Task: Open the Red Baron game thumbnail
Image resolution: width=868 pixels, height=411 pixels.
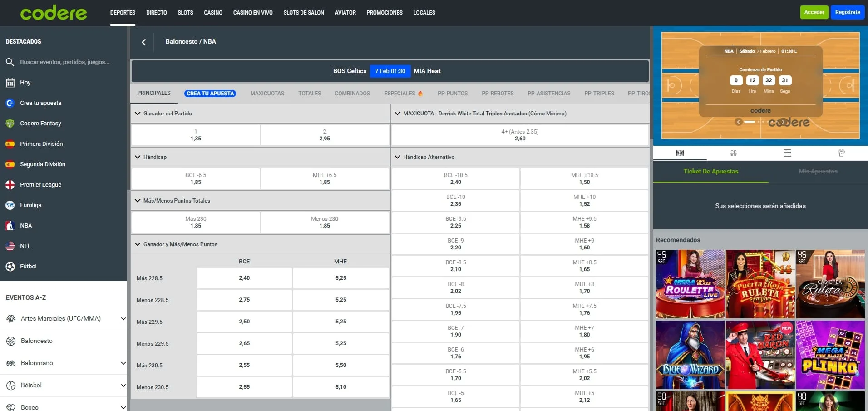Action: pyautogui.click(x=760, y=355)
